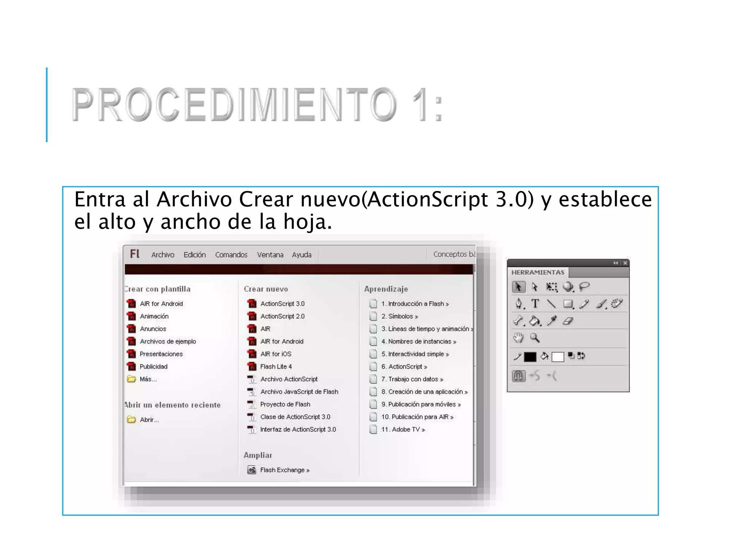This screenshot has width=747, height=560.
Task: Create Archivo JavaScript de Flash
Action: click(x=299, y=392)
